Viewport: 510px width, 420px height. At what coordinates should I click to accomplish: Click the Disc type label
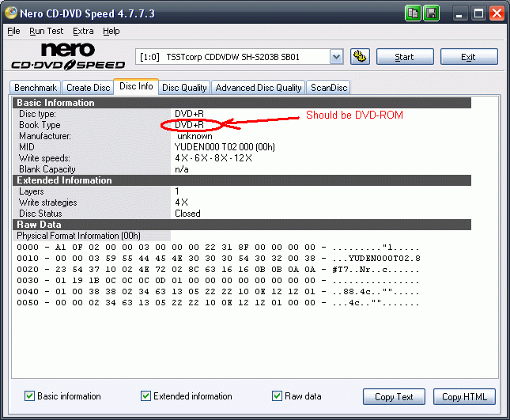point(37,114)
